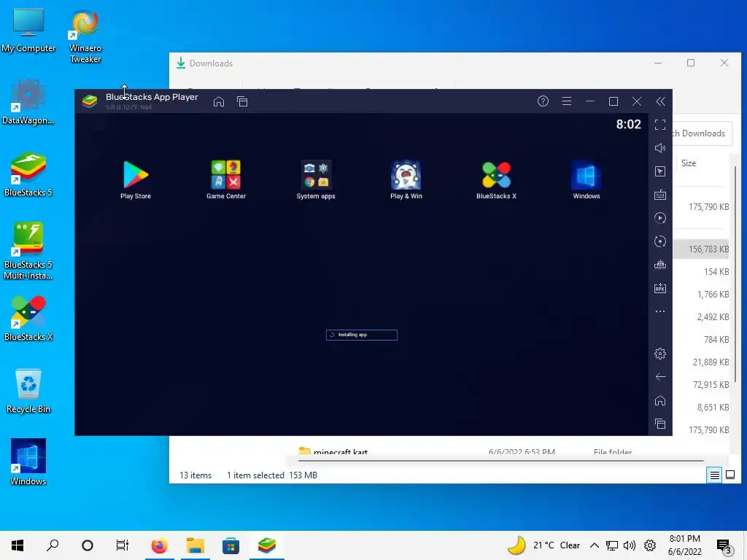
Task: Show hidden system tray icons
Action: pos(594,545)
